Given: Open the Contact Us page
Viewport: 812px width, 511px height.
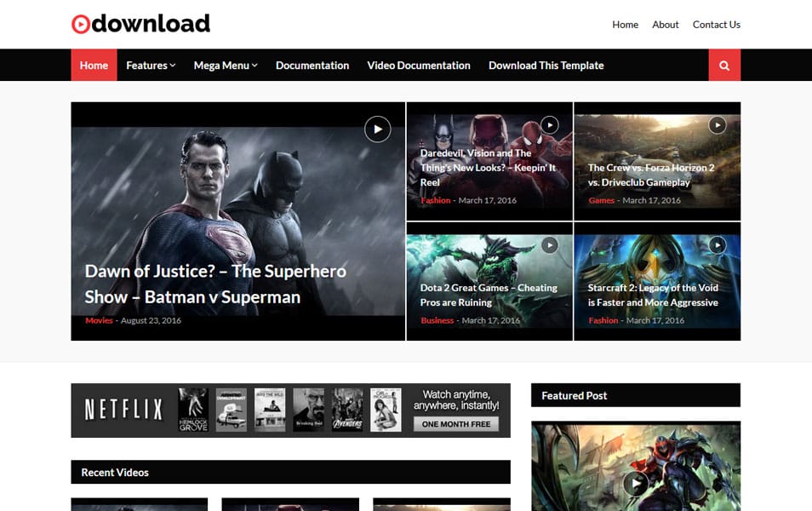Looking at the screenshot, I should coord(716,26).
